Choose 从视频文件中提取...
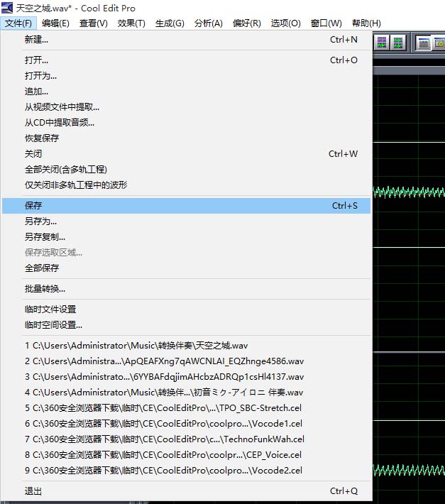The height and width of the screenshot is (504, 445). (x=186, y=107)
